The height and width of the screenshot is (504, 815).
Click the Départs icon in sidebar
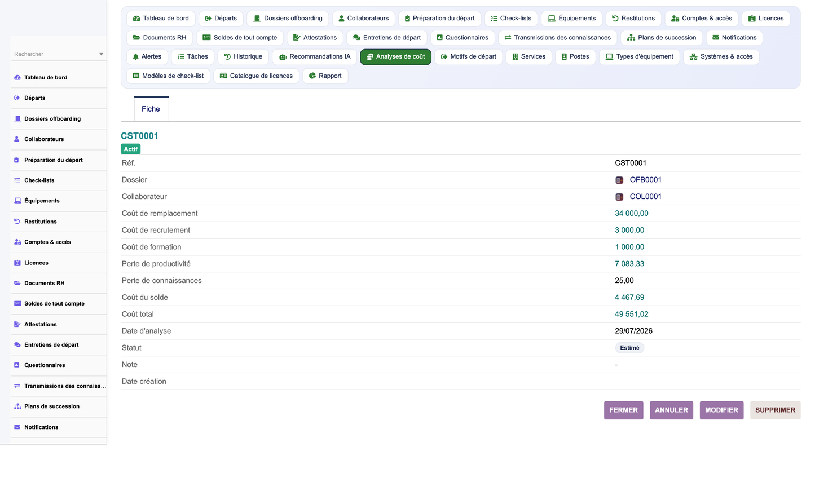[17, 98]
